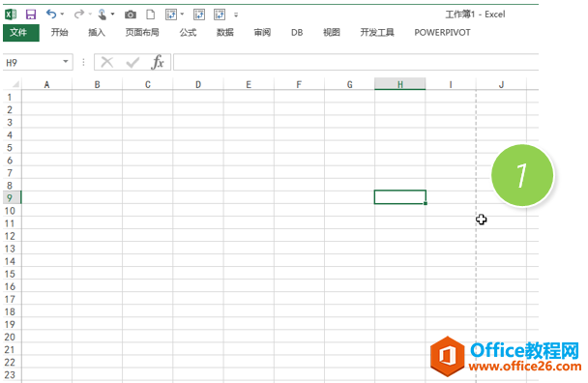Select column F header

[x=299, y=84]
